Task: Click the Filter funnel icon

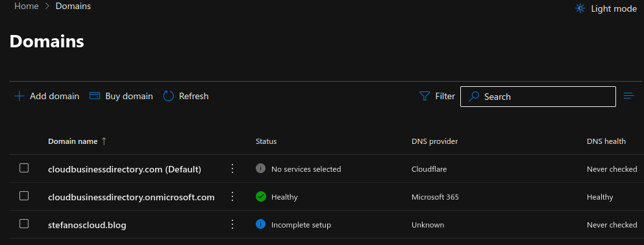Action: [x=425, y=96]
